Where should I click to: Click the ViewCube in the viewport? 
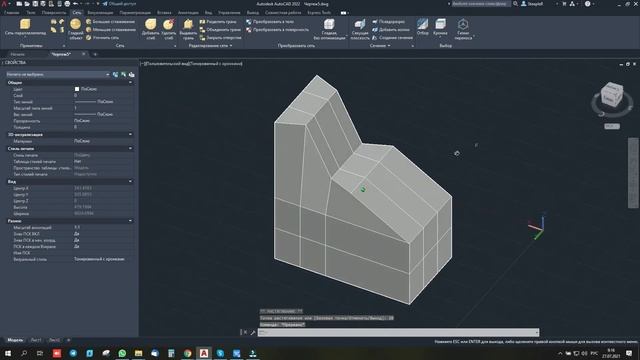point(612,94)
